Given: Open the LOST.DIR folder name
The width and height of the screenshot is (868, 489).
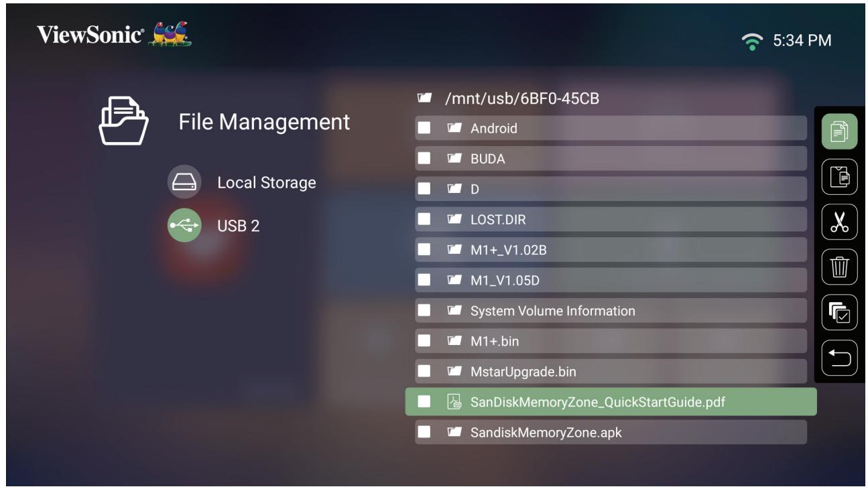Looking at the screenshot, I should 498,219.
